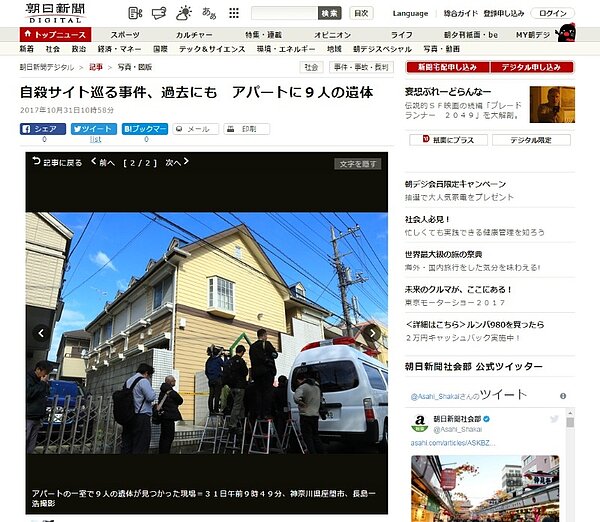Click 事件・事故・裁判 tag
600x522 pixels.
[x=361, y=67]
